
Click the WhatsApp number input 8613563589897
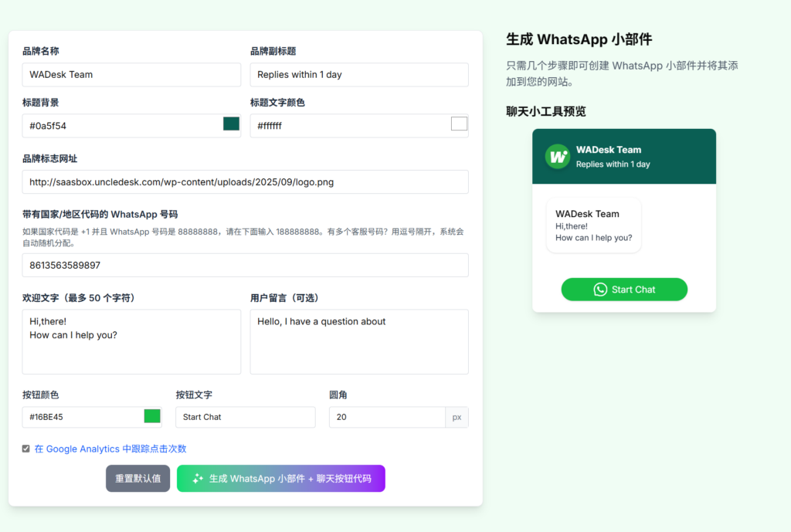[x=246, y=264]
